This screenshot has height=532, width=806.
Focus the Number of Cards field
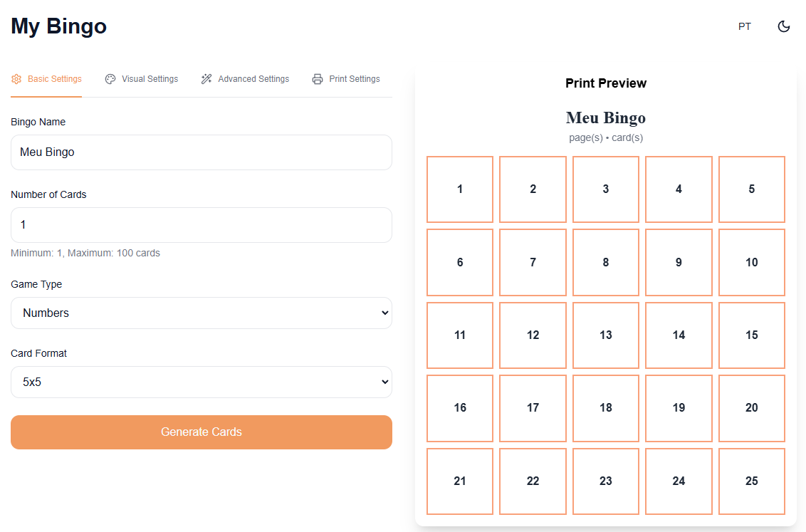[201, 225]
